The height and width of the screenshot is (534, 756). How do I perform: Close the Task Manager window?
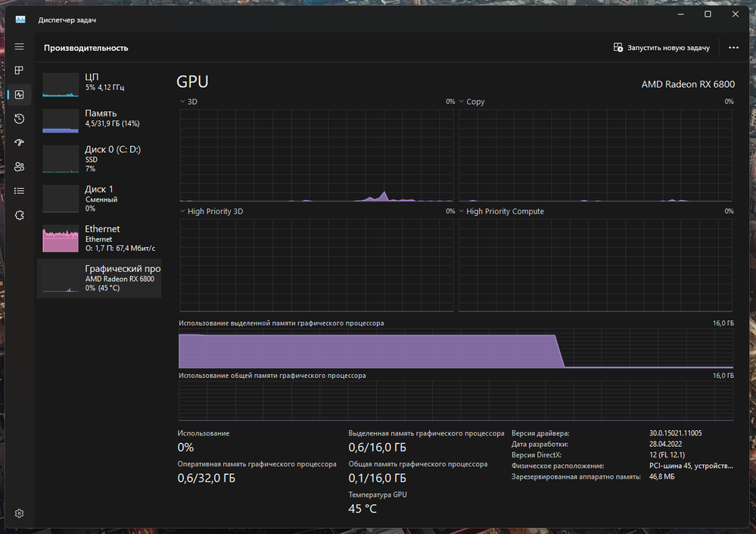(736, 14)
